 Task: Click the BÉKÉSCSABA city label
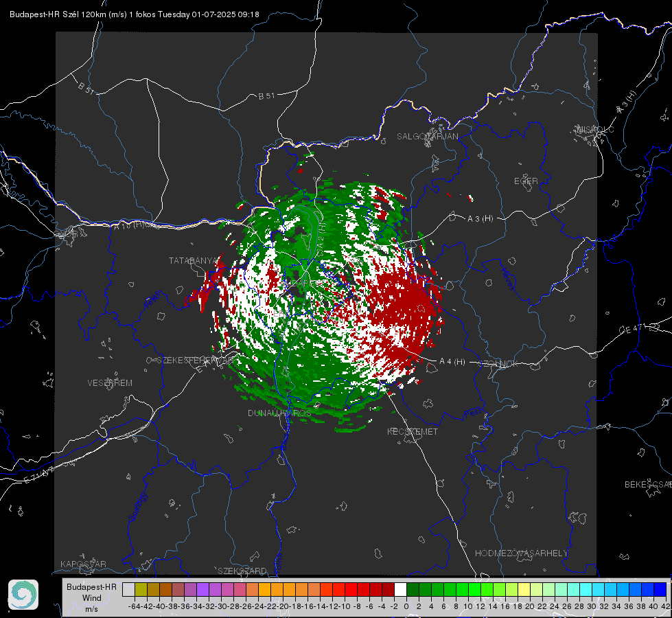[x=648, y=484]
